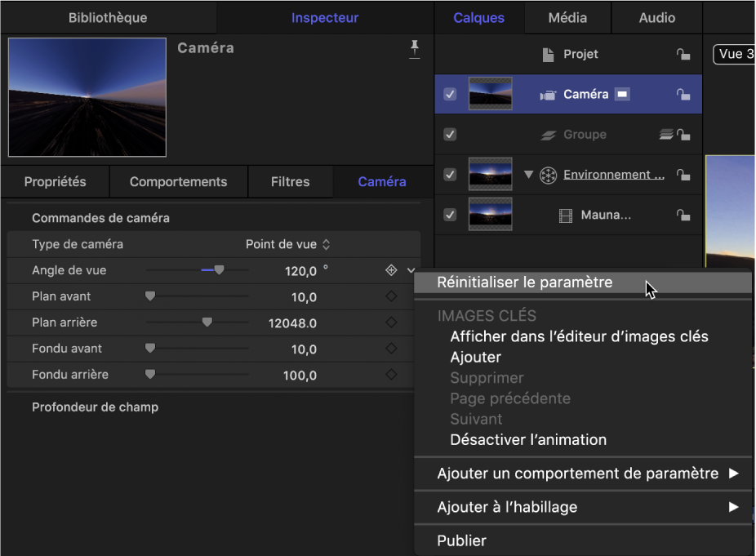Toggle the lock on the Mauna layer
The image size is (756, 556).
pyautogui.click(x=685, y=215)
